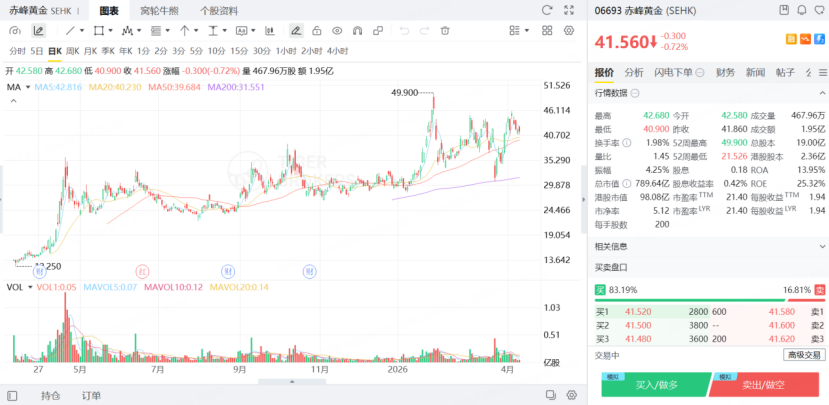The width and height of the screenshot is (829, 405).
Task: Open the 分析 tab
Action: 634,72
